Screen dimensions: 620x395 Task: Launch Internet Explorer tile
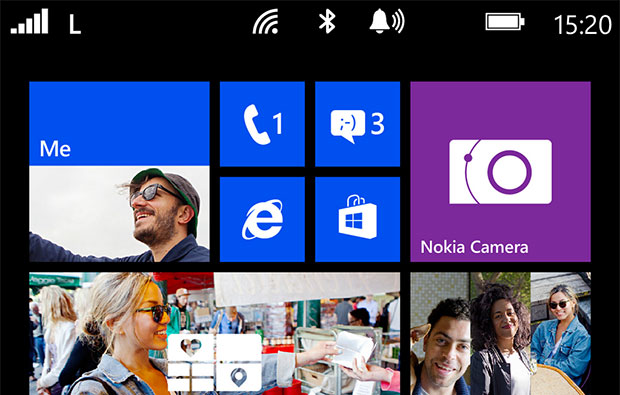[262, 219]
